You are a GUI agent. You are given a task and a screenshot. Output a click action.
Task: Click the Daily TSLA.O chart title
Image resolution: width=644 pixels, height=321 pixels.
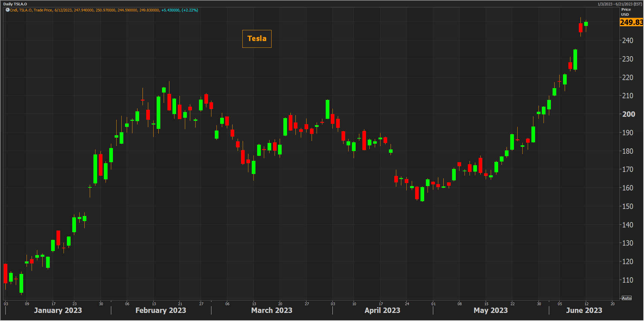coord(15,4)
